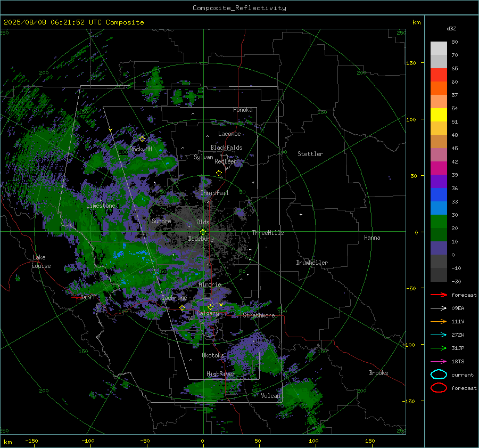The width and height of the screenshot is (479, 448).
Task: Click the red forecast ellipse legend icon
Action: pyautogui.click(x=439, y=388)
